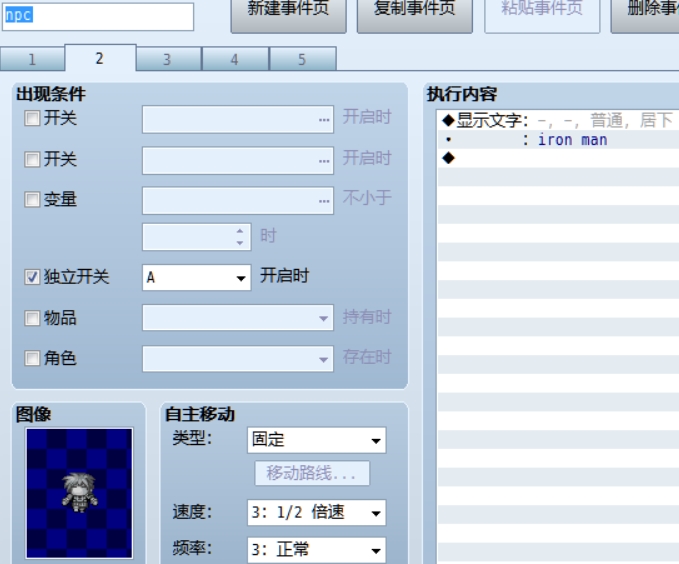Switch to event page tab 1
The height and width of the screenshot is (564, 679).
tap(32, 59)
